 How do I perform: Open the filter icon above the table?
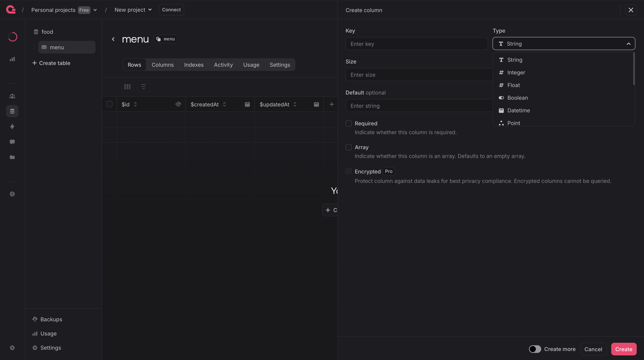tap(143, 86)
